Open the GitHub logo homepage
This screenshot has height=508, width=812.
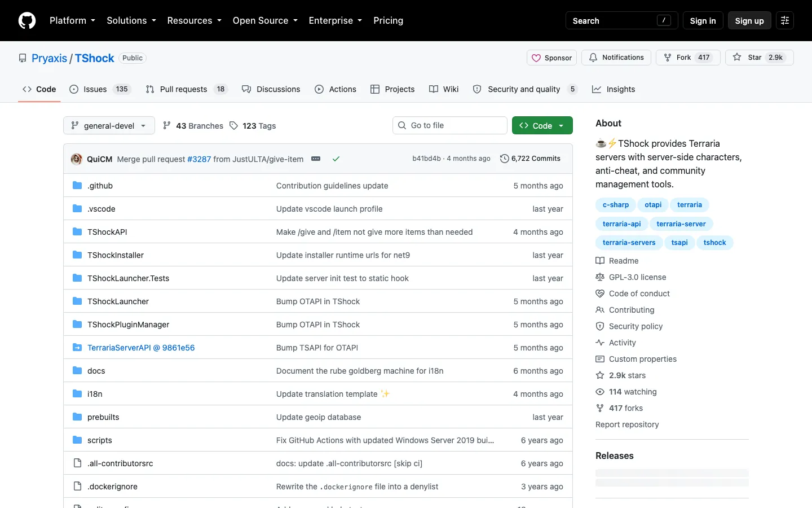tap(27, 20)
